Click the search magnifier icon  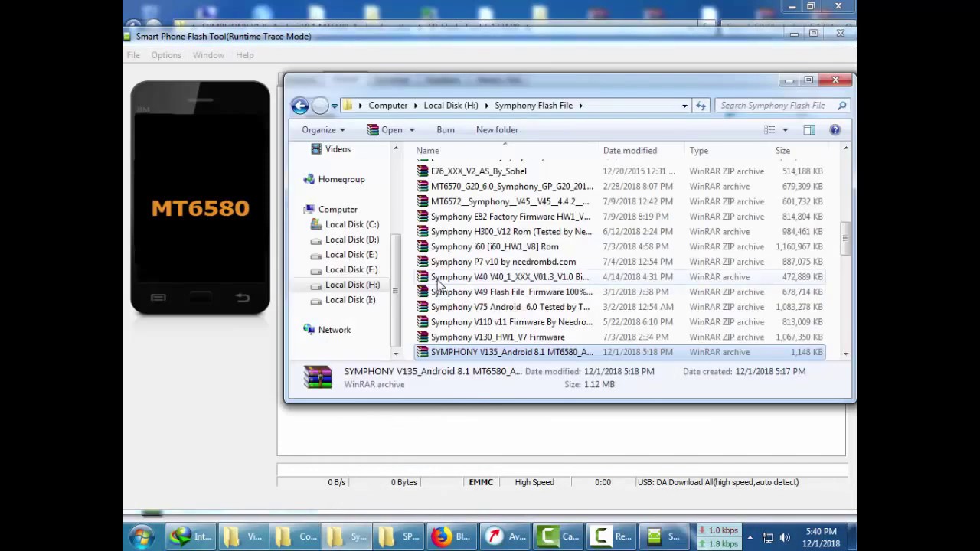click(842, 106)
